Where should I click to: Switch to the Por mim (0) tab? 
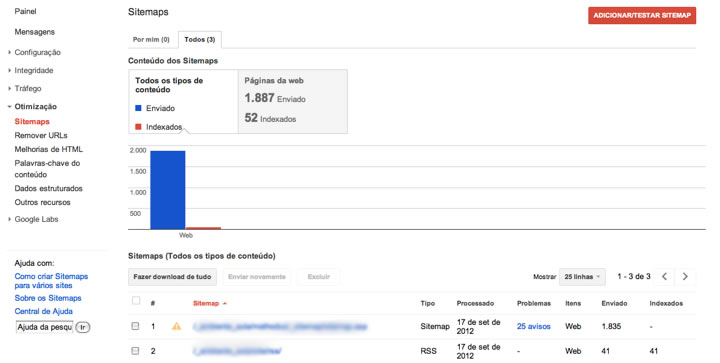pos(151,39)
